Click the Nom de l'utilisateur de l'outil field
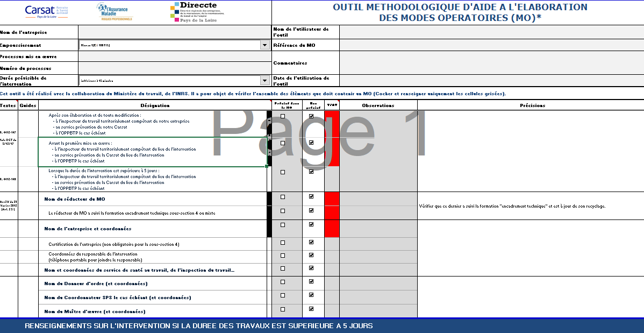This screenshot has width=644, height=333. [x=492, y=32]
